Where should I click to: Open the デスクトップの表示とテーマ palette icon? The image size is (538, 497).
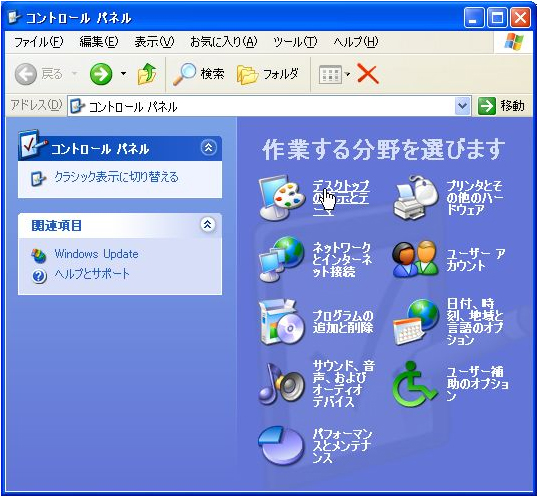pos(282,198)
